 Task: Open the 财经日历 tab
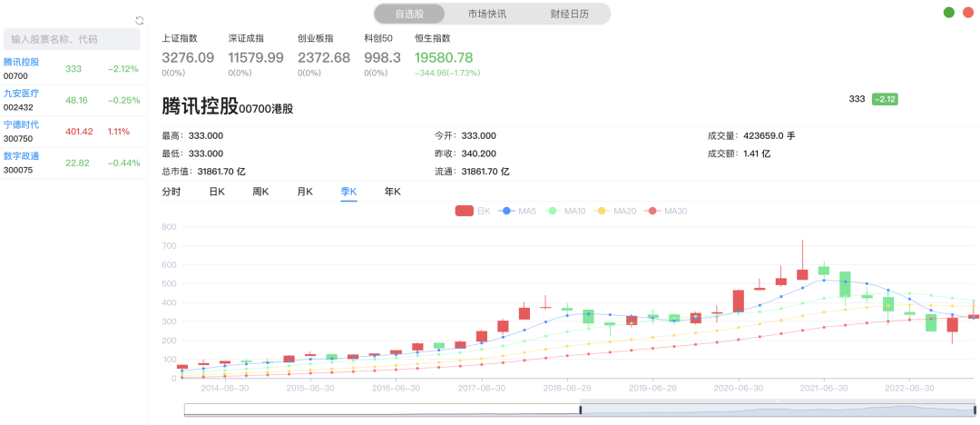click(569, 14)
